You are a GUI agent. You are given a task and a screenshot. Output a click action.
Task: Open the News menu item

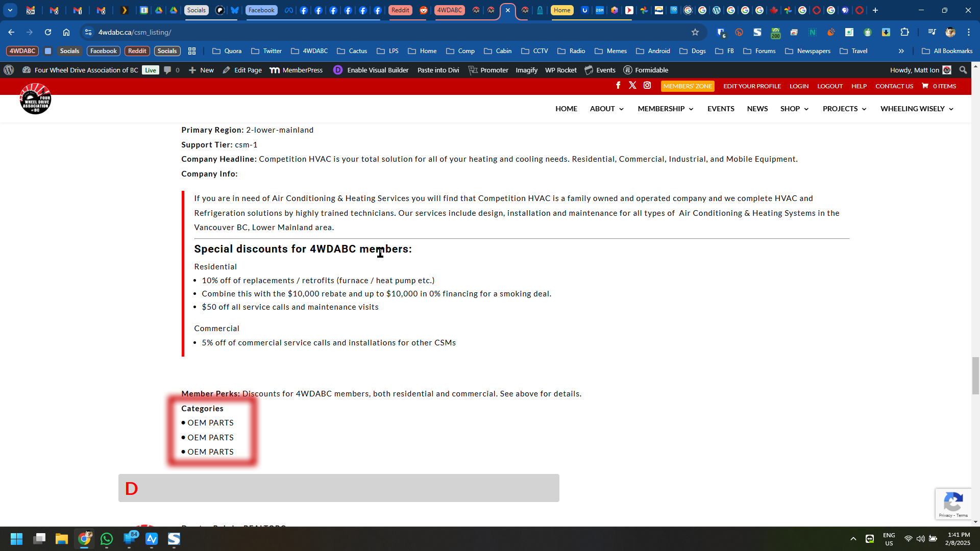point(757,109)
